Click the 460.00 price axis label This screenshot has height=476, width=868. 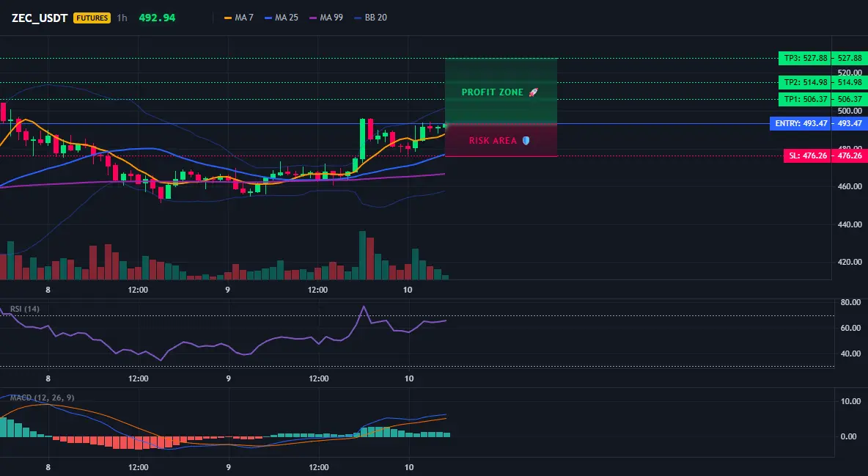click(x=850, y=187)
